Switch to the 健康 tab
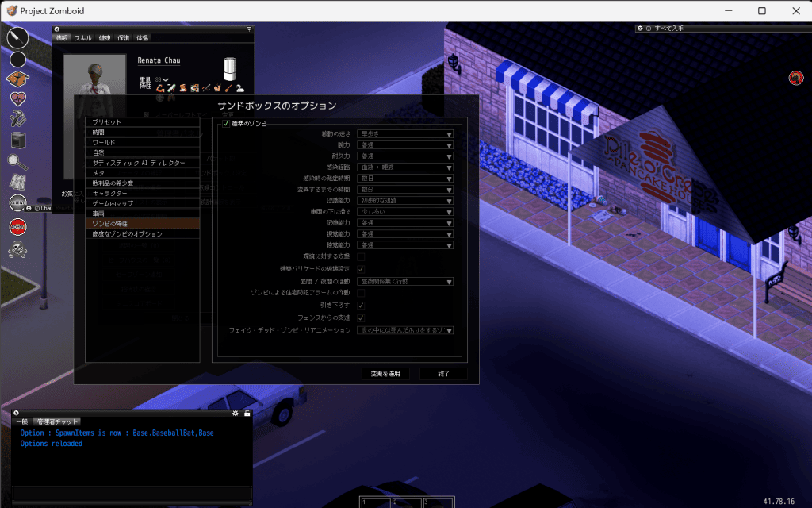The width and height of the screenshot is (812, 508). click(105, 38)
